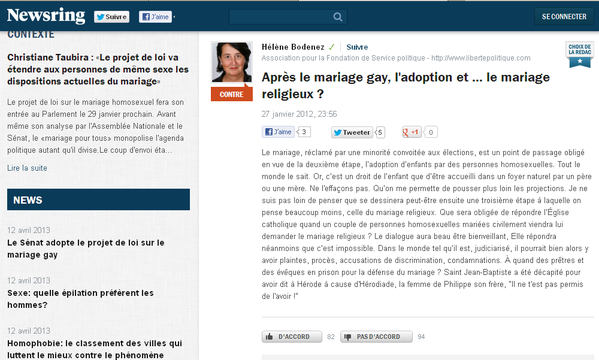The width and height of the screenshot is (599, 360).
Task: Open Hélène Bodenez author name
Action: [293, 47]
